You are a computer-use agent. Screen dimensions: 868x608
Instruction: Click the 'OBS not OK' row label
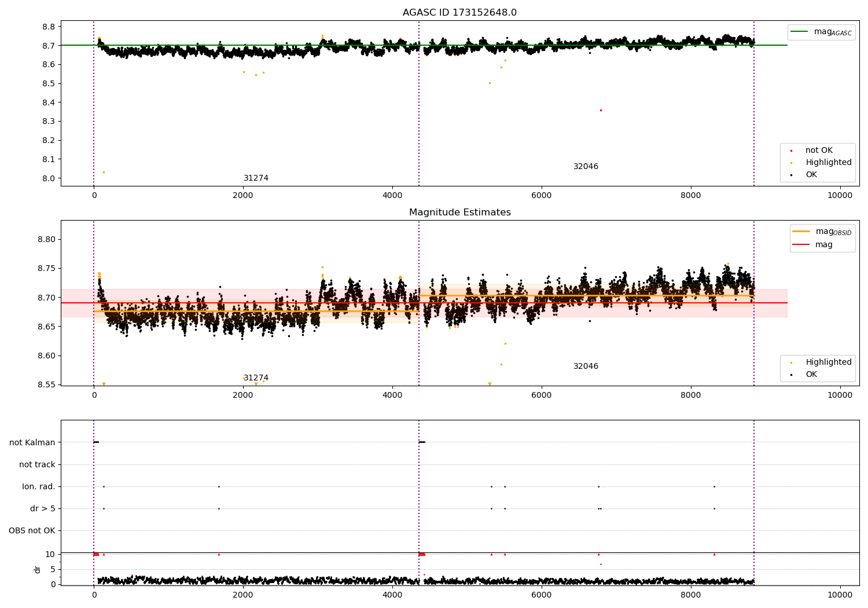pos(32,531)
